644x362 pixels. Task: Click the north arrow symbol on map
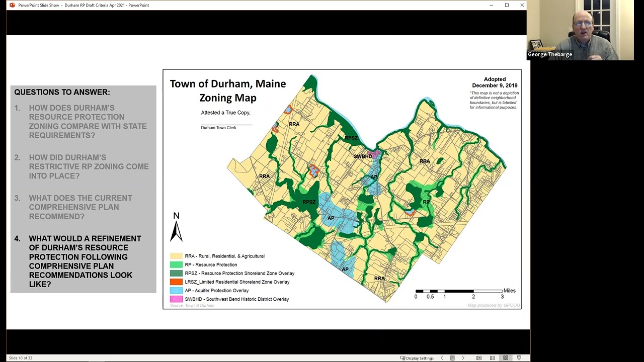tap(176, 227)
